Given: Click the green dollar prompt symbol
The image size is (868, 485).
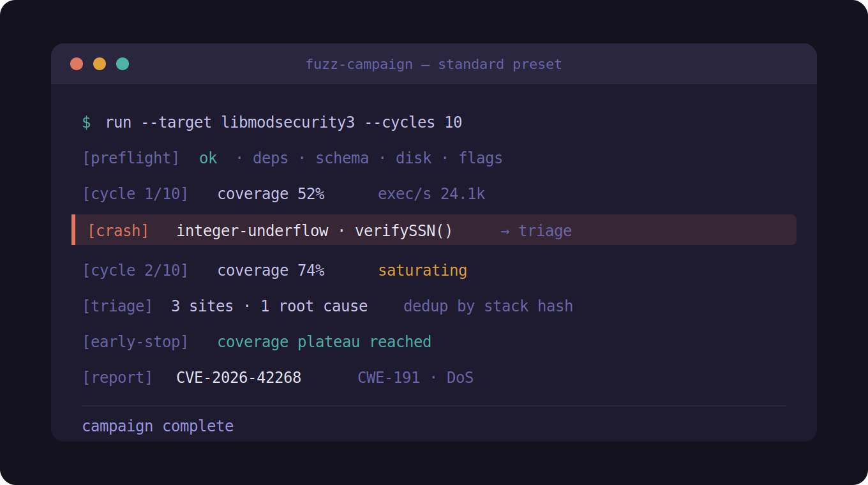Looking at the screenshot, I should (86, 123).
